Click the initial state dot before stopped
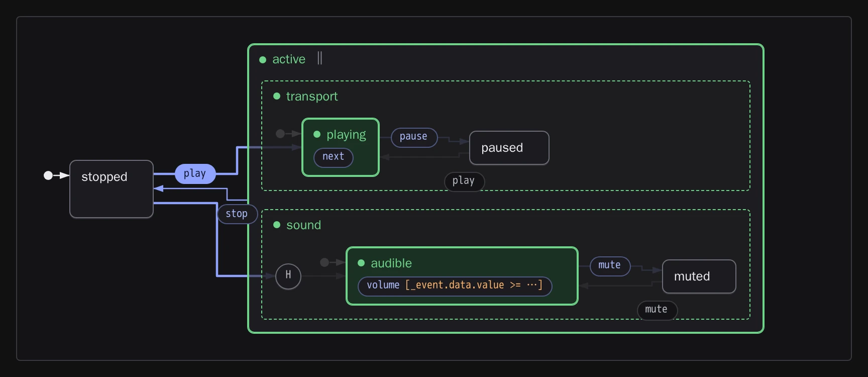868x377 pixels. point(48,175)
